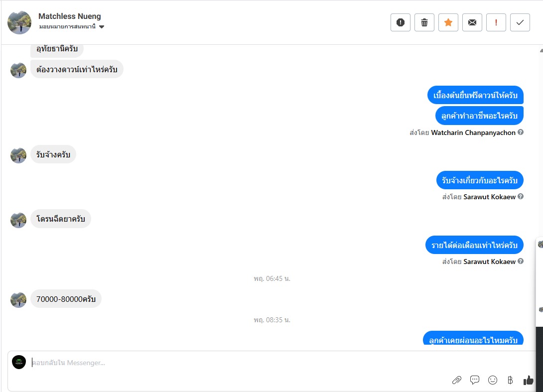
Task: Mark as unread with envelope icon
Action: pyautogui.click(x=472, y=22)
